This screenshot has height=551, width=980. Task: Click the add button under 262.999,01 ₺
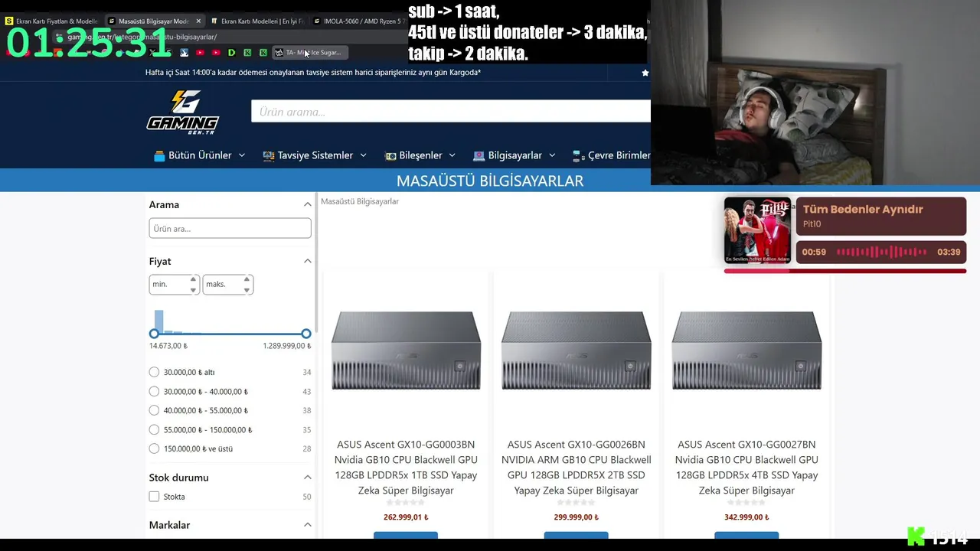pyautogui.click(x=406, y=536)
